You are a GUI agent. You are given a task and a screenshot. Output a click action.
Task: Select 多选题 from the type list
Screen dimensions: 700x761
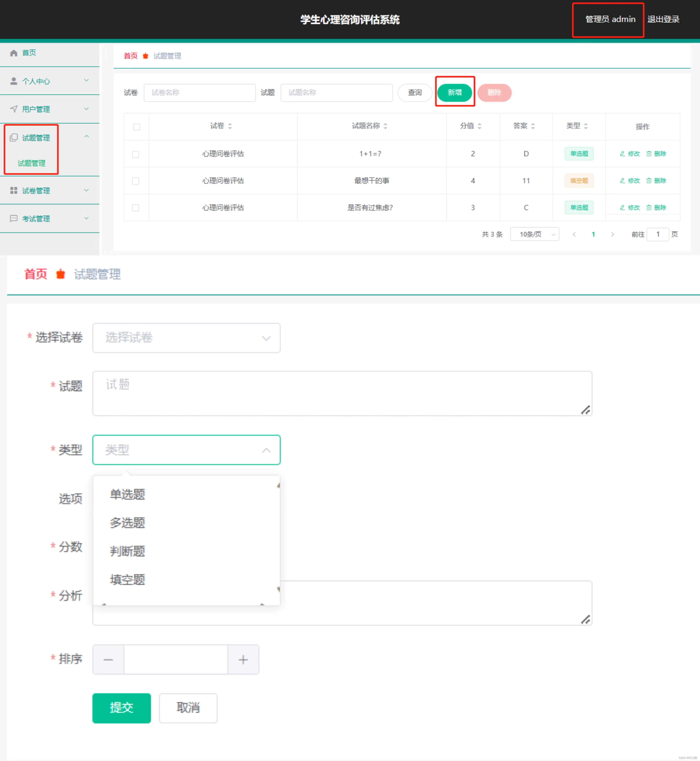128,523
